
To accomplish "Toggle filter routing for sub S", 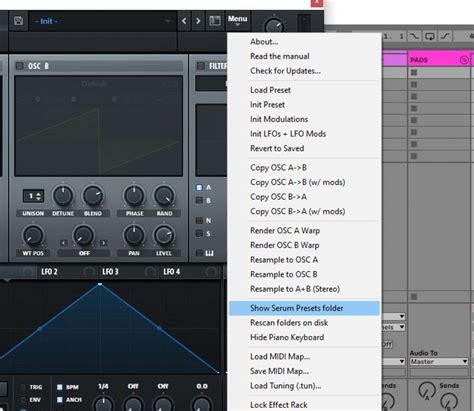I will [x=199, y=233].
